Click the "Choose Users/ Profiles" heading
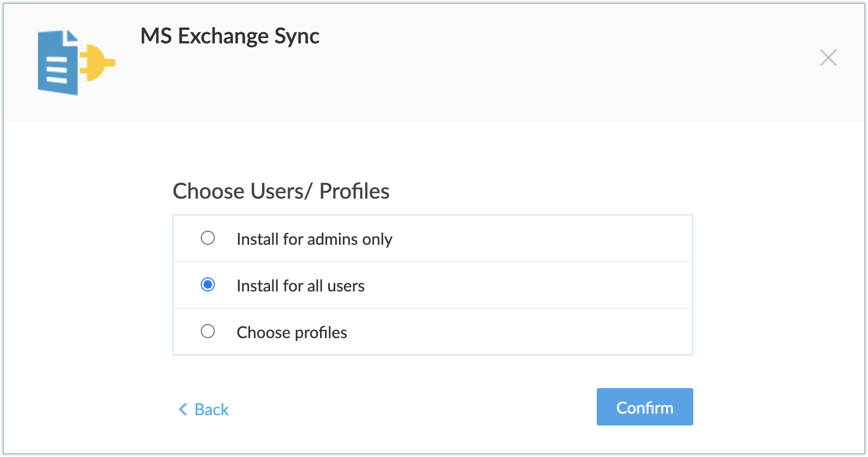 click(x=281, y=192)
